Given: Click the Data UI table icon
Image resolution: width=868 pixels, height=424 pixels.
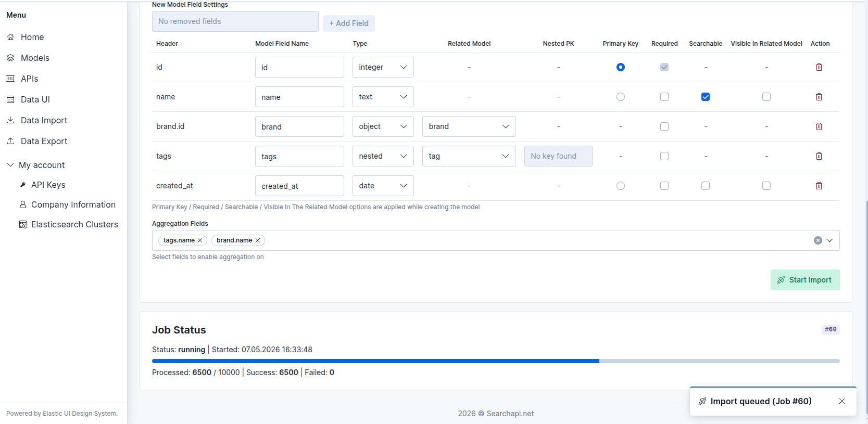Looking at the screenshot, I should coord(10,99).
